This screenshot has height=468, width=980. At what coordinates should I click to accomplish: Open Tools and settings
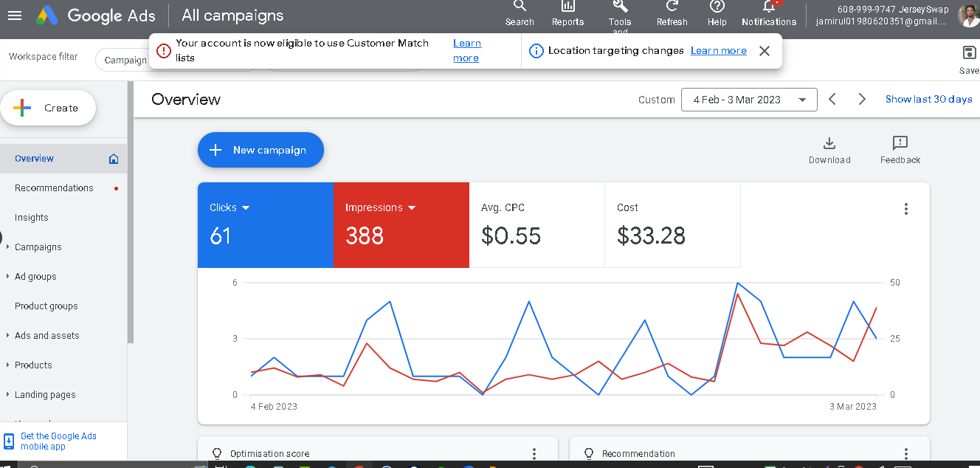pyautogui.click(x=620, y=10)
